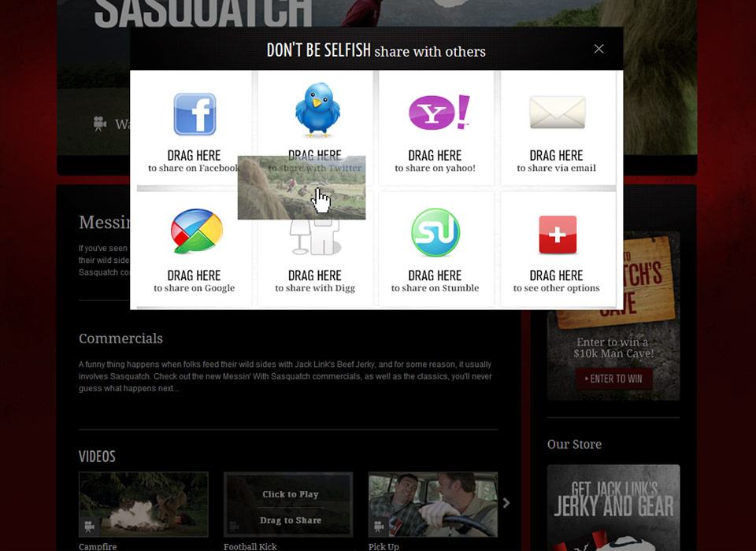
Task: Click the Facebook share icon
Action: (195, 115)
